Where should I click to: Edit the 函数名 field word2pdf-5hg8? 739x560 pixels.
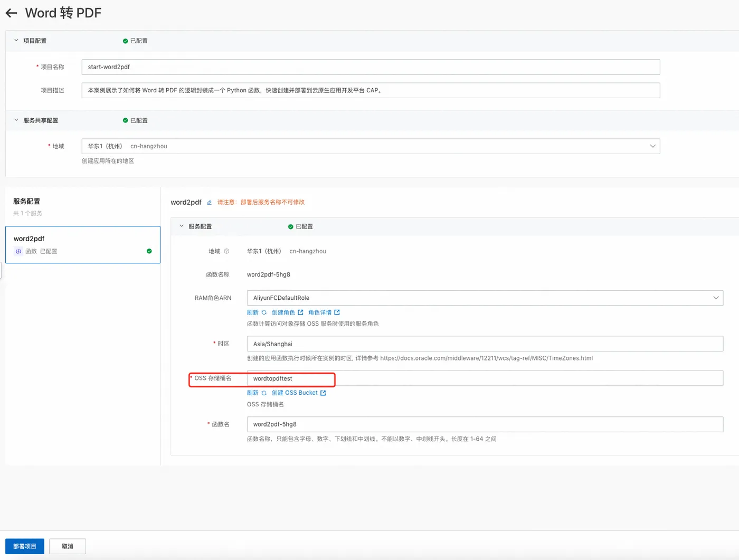485,424
